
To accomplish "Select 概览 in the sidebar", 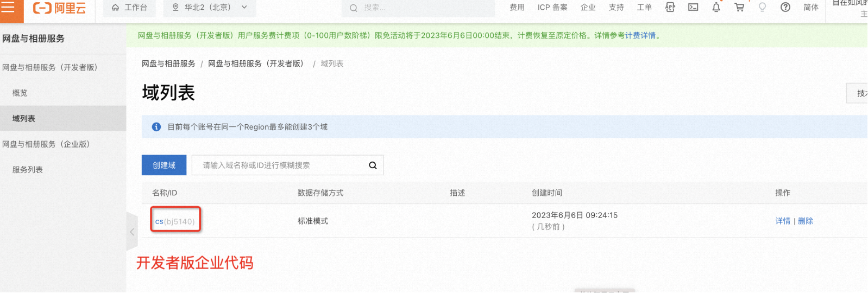I will click(20, 93).
